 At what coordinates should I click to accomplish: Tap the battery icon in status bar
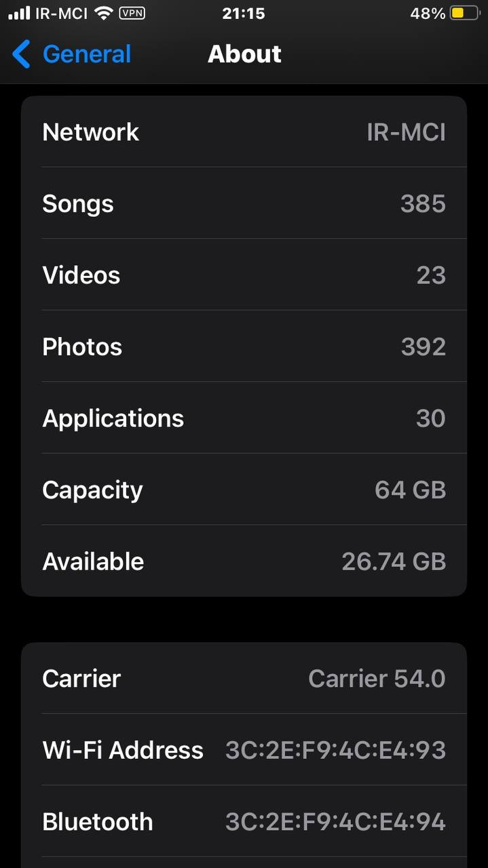pos(465,14)
